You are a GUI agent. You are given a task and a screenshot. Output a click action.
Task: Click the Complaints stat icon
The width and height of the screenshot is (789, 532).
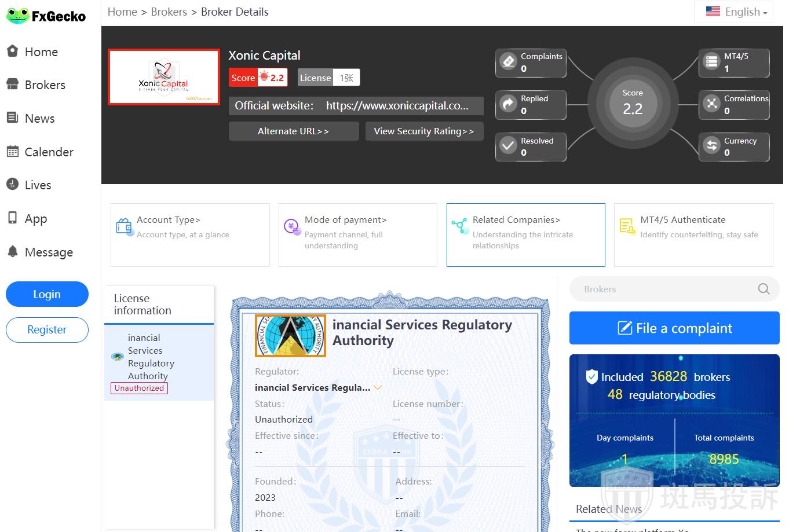point(508,62)
